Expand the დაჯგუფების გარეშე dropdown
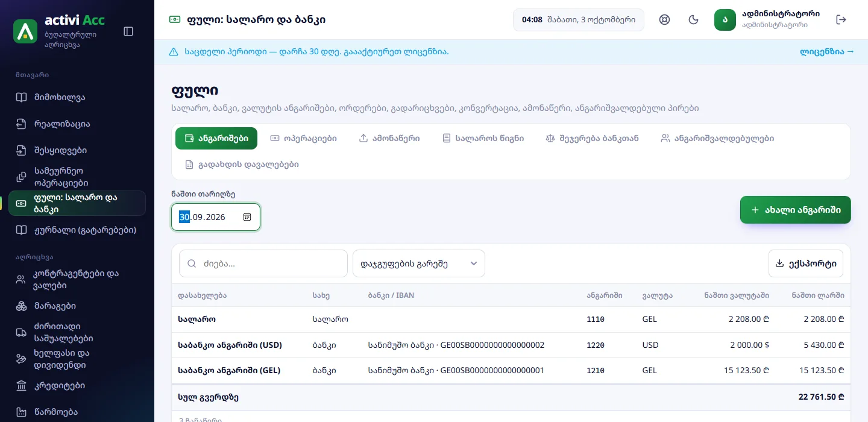This screenshot has height=422, width=868. pyautogui.click(x=419, y=263)
